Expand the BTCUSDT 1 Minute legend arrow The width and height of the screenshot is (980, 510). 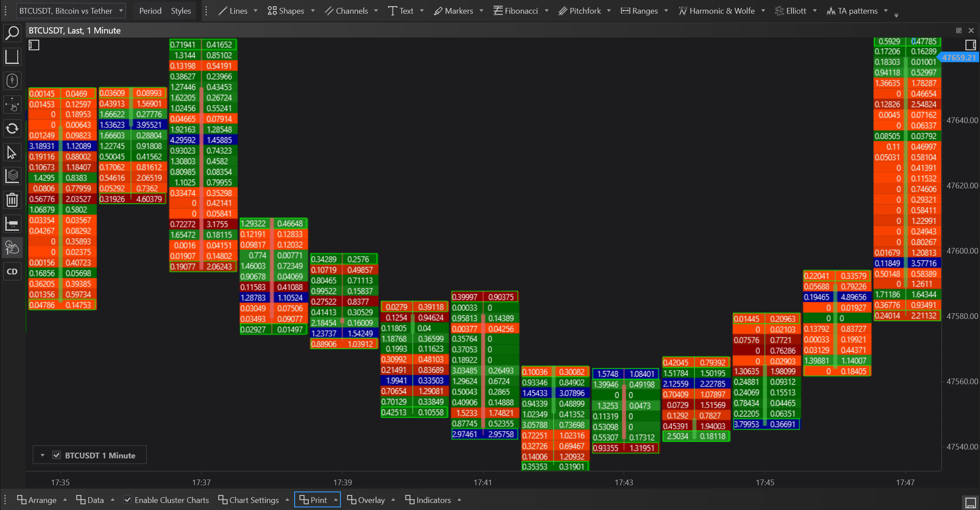tap(42, 455)
